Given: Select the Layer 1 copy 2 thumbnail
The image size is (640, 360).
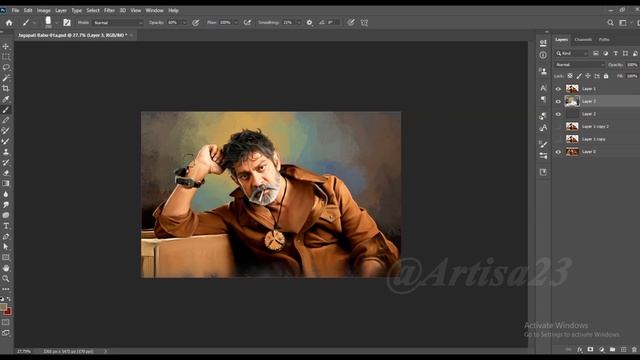Looking at the screenshot, I should pyautogui.click(x=572, y=127).
